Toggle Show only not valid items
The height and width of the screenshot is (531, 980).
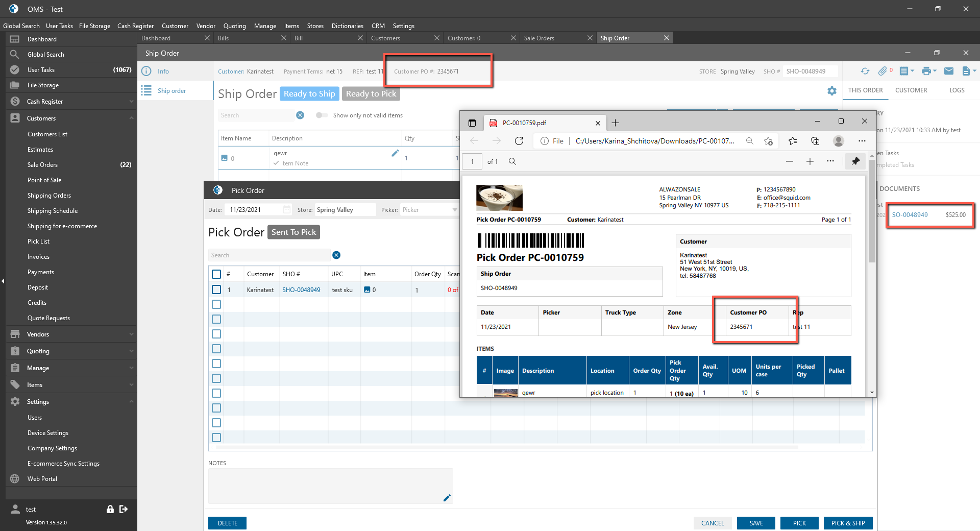322,115
